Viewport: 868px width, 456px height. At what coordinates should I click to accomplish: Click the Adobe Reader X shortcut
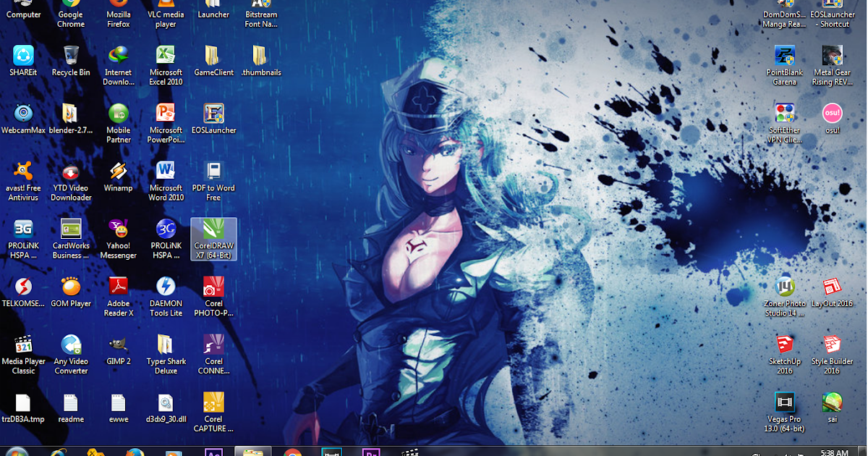coord(118,297)
